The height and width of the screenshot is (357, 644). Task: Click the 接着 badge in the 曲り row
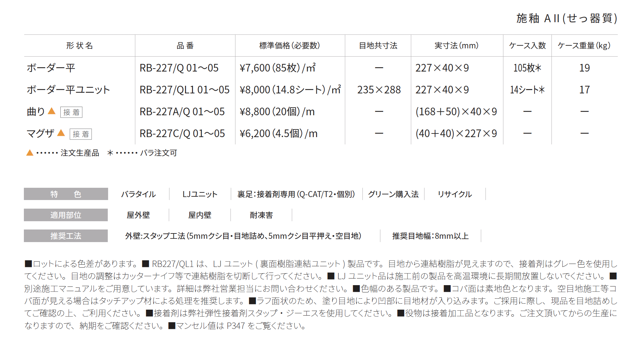(71, 112)
